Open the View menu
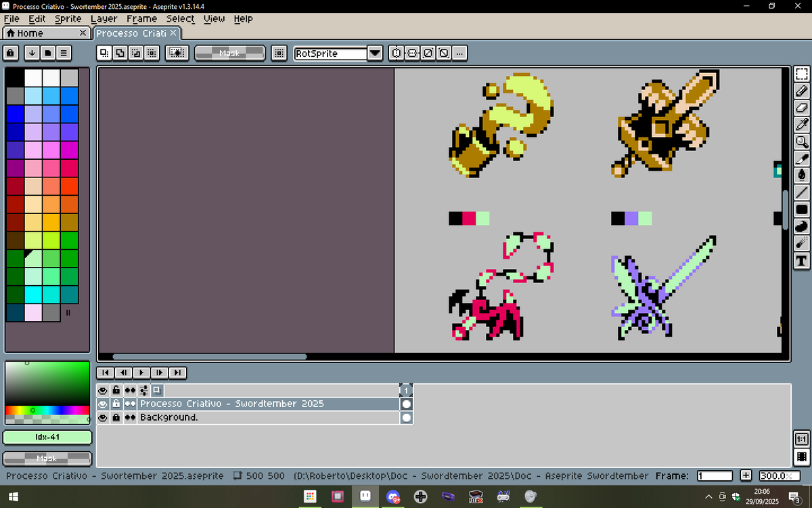The height and width of the screenshot is (508, 812). pyautogui.click(x=214, y=19)
